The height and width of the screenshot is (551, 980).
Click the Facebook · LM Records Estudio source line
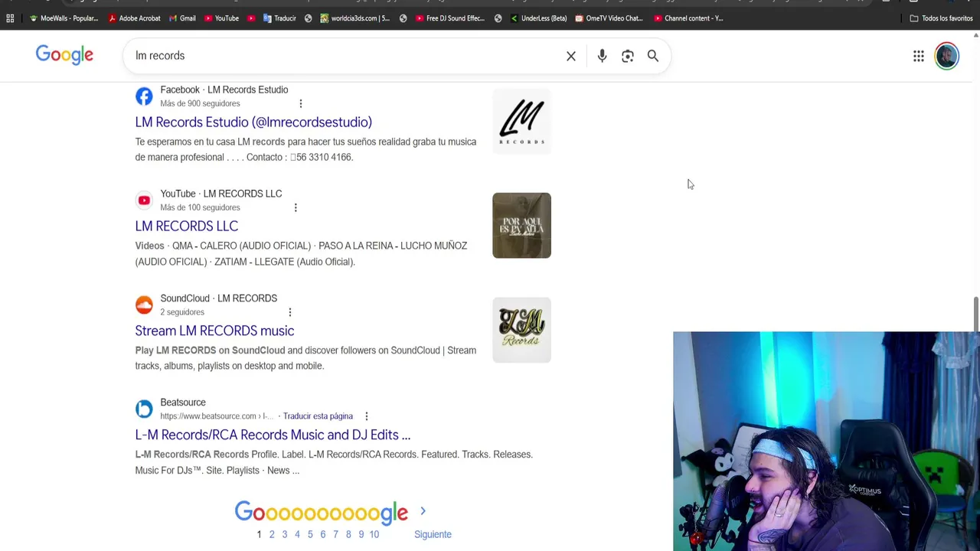pyautogui.click(x=224, y=90)
